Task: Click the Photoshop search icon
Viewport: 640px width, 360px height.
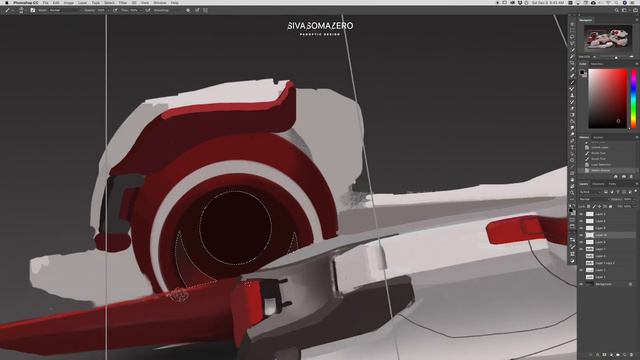Action: pyautogui.click(x=617, y=10)
